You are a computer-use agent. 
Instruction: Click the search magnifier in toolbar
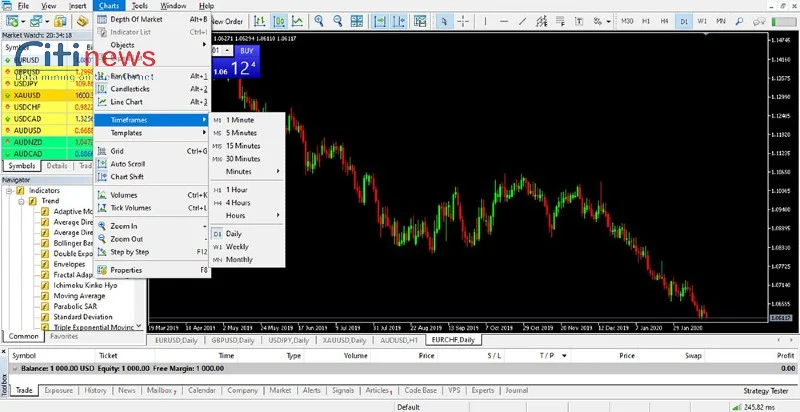pyautogui.click(x=739, y=21)
